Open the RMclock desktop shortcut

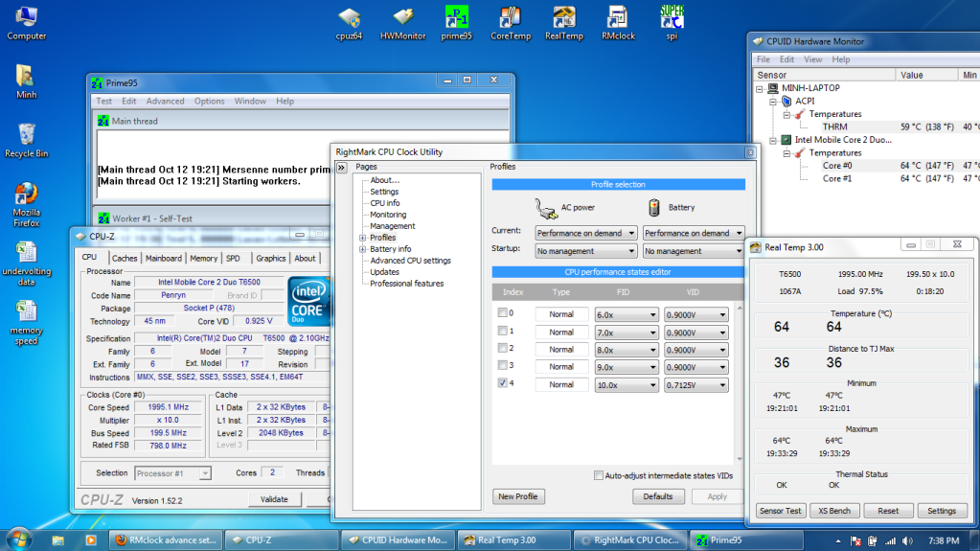(x=618, y=23)
